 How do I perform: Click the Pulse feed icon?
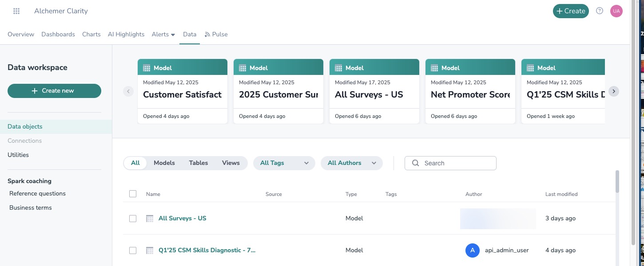click(x=207, y=35)
